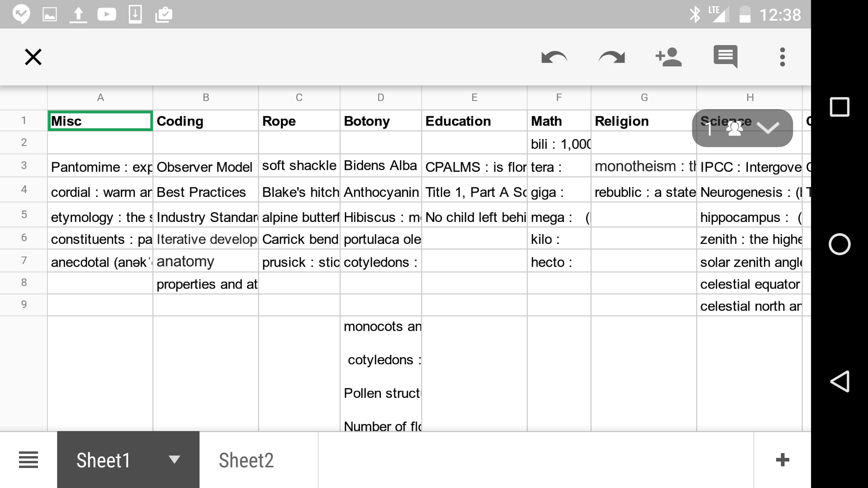Select the 'CPALMS' cell

pos(474,166)
